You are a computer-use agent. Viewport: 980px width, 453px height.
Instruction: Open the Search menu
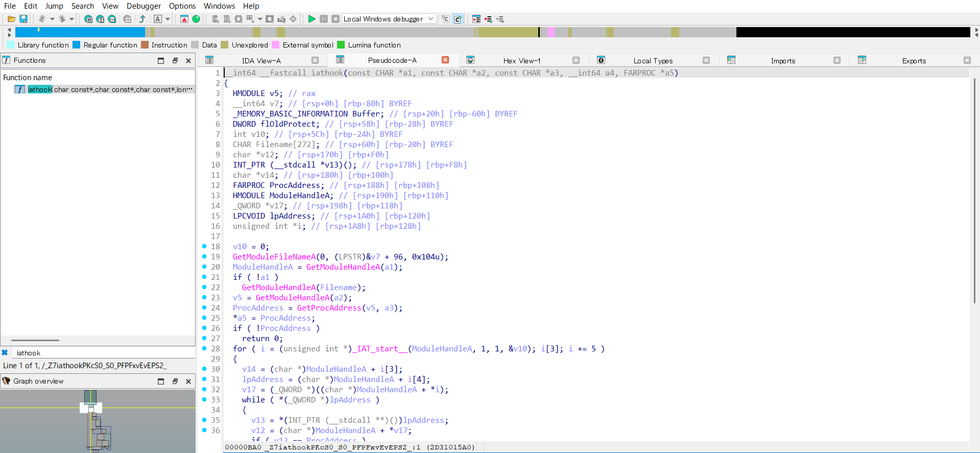pos(83,6)
